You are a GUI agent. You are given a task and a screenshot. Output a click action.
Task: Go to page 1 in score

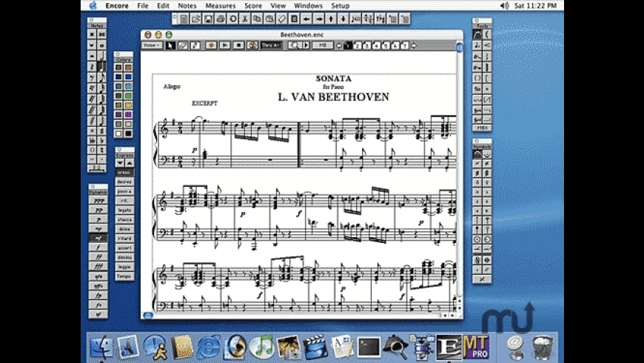[348, 46]
